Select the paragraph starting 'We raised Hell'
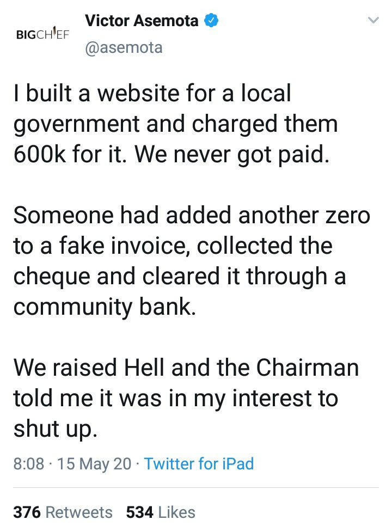The width and height of the screenshot is (392, 532). pos(186,398)
